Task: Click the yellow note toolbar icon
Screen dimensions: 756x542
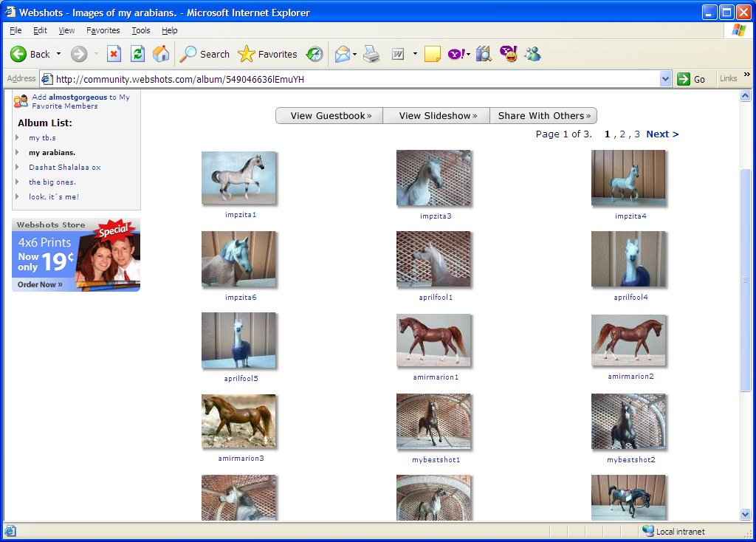Action: click(x=433, y=54)
